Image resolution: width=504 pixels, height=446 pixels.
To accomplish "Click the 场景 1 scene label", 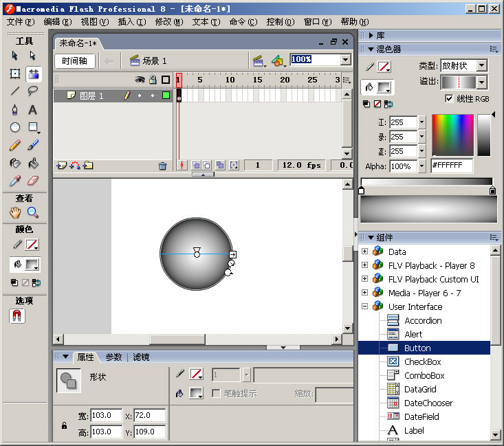I will [154, 60].
